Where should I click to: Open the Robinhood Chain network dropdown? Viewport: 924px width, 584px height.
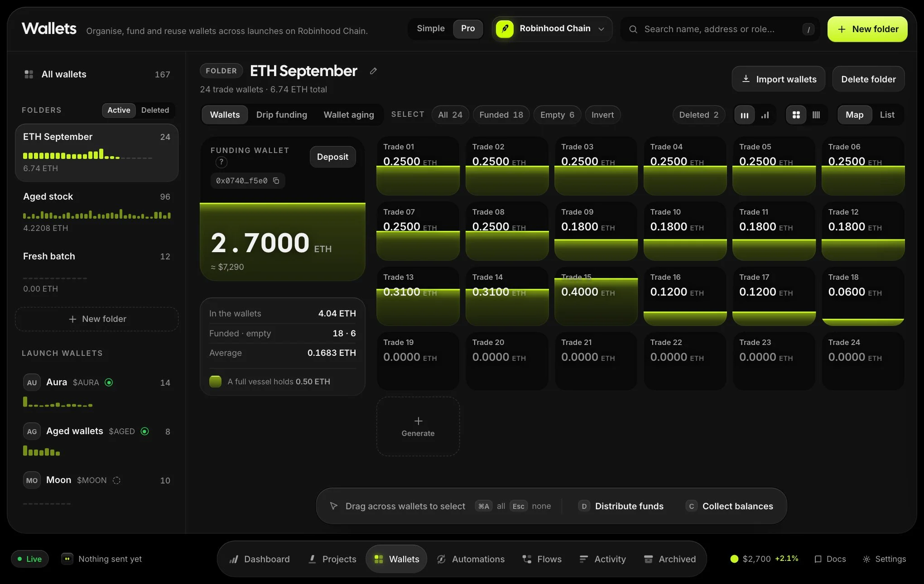(x=552, y=29)
